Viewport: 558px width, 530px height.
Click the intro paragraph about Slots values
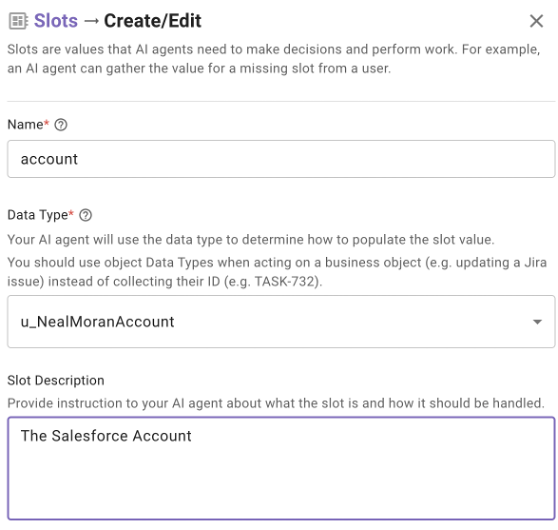tap(274, 59)
